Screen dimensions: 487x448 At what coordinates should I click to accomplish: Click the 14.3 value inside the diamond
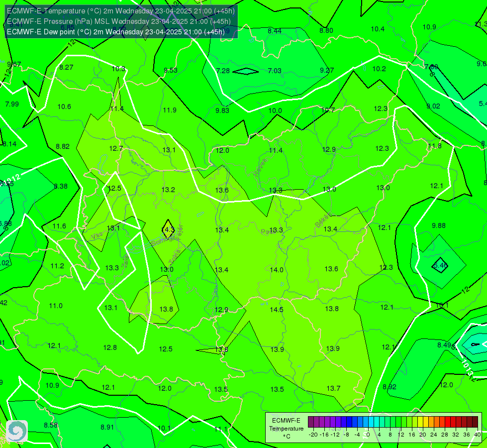tap(168, 230)
